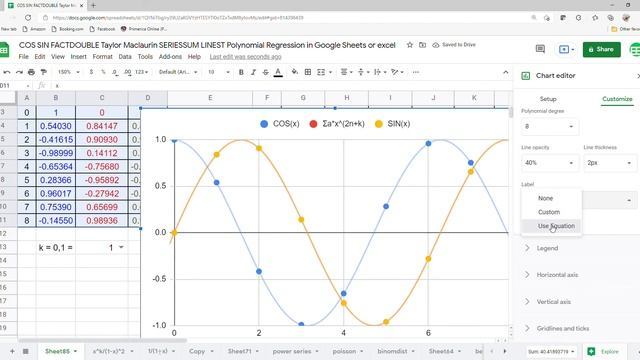
Task: Add a new sheet
Action: 12,351
